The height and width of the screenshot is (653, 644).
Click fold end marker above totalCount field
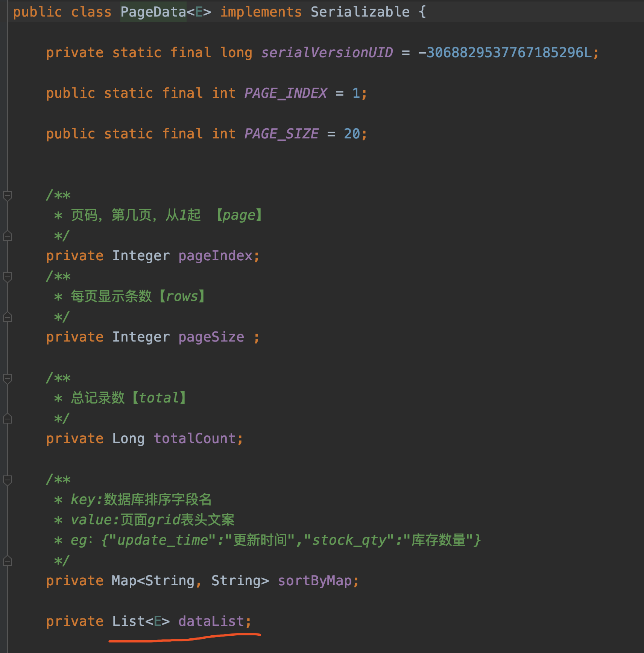(x=7, y=419)
